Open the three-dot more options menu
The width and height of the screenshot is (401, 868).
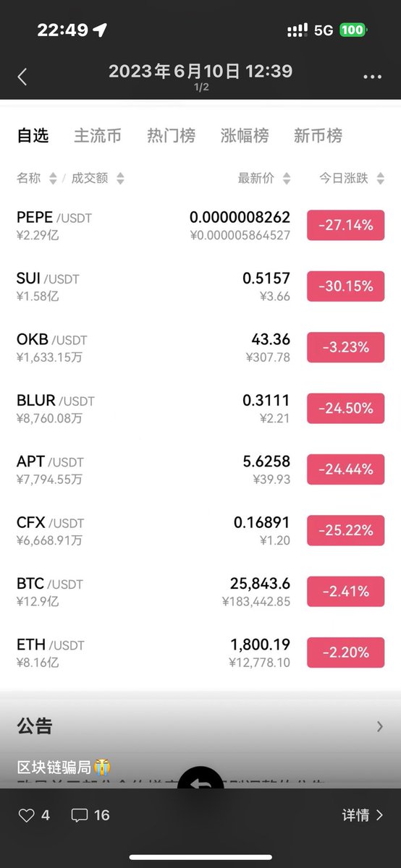(372, 77)
